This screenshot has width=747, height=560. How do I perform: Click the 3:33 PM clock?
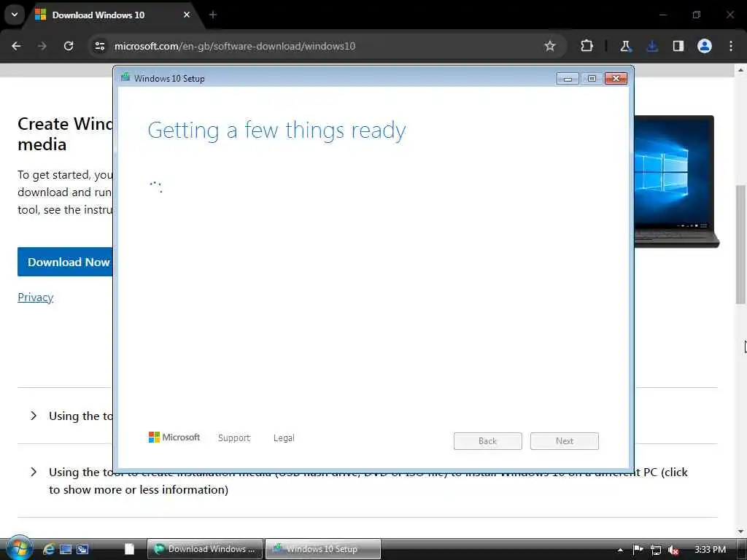[x=711, y=550]
